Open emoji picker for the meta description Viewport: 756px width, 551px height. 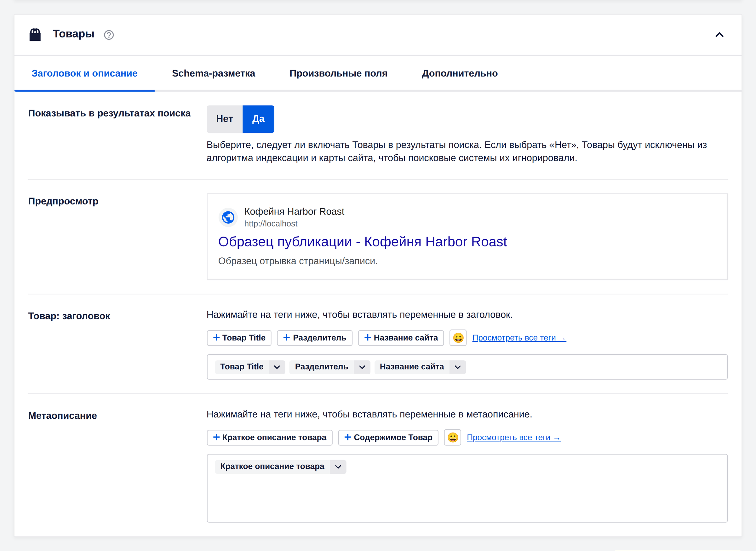tap(453, 438)
